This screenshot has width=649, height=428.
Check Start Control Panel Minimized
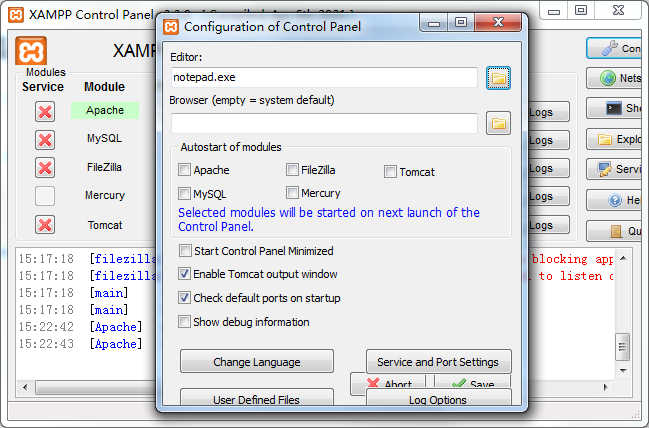pos(185,251)
